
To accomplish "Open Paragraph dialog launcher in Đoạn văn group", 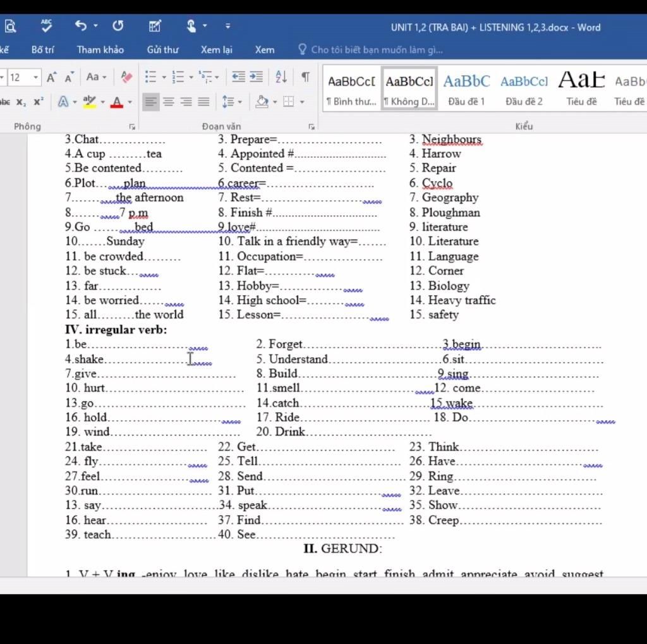I will (x=311, y=127).
